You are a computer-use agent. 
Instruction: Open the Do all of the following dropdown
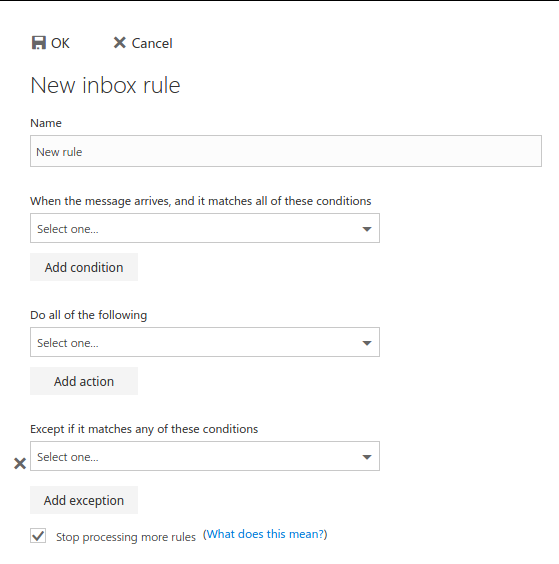click(x=205, y=342)
